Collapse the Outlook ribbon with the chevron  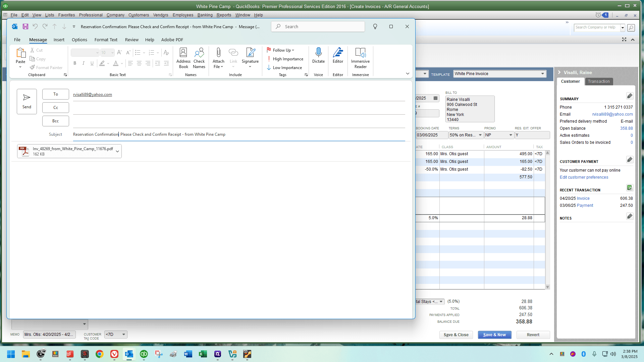[x=408, y=74]
